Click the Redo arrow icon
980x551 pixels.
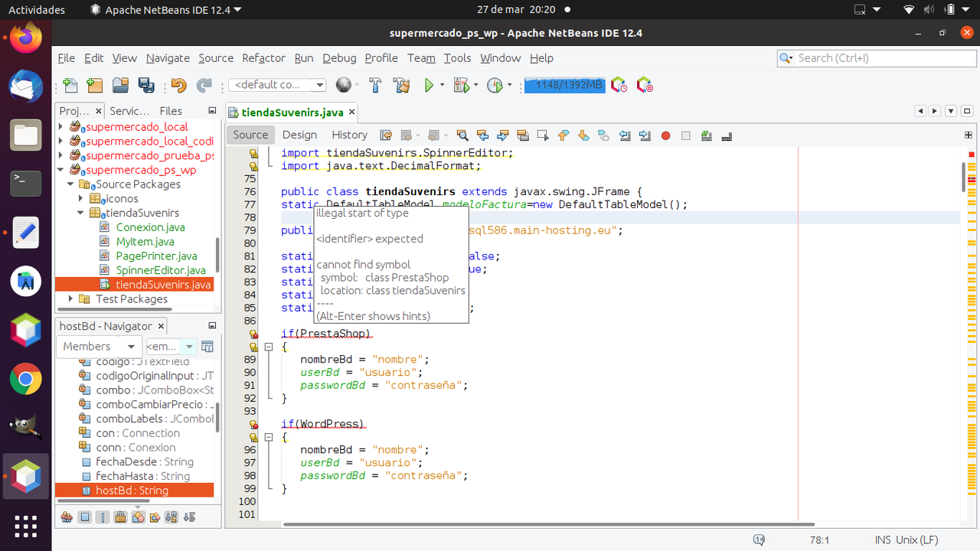coord(204,85)
